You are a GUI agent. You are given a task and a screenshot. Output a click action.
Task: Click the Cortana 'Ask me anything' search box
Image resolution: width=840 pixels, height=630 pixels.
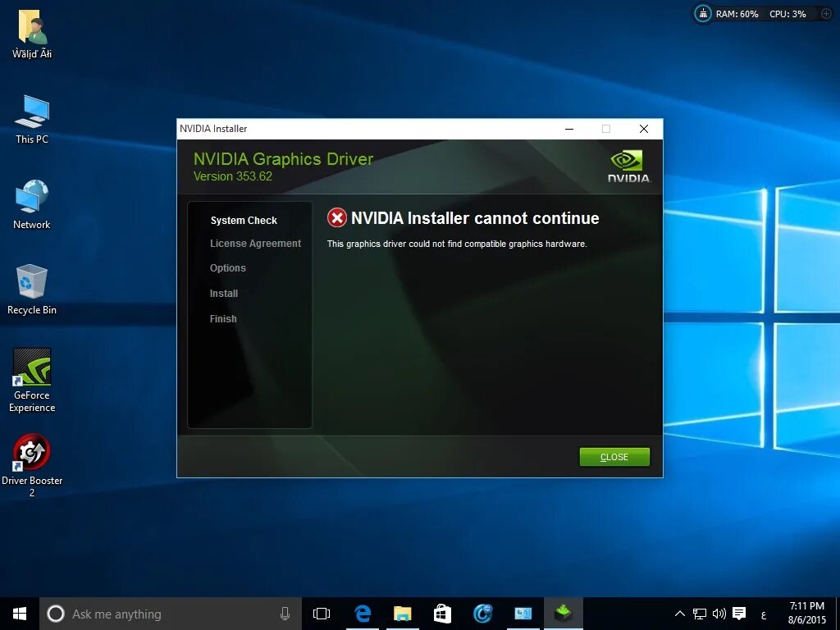click(x=171, y=614)
